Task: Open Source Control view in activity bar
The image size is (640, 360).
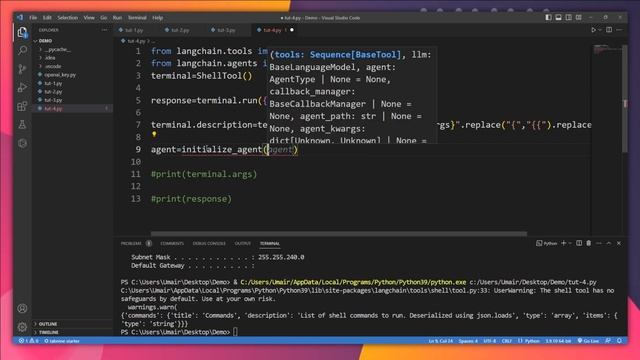Action: (x=22, y=69)
